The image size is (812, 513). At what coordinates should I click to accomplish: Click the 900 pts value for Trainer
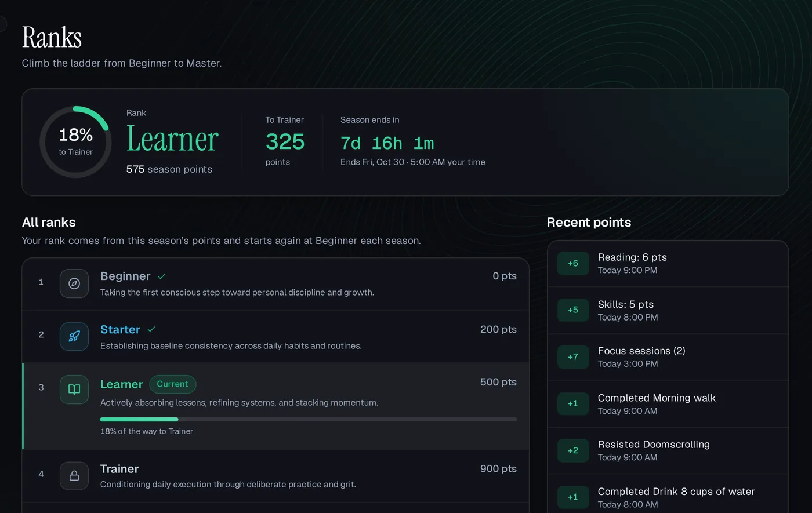pos(498,469)
